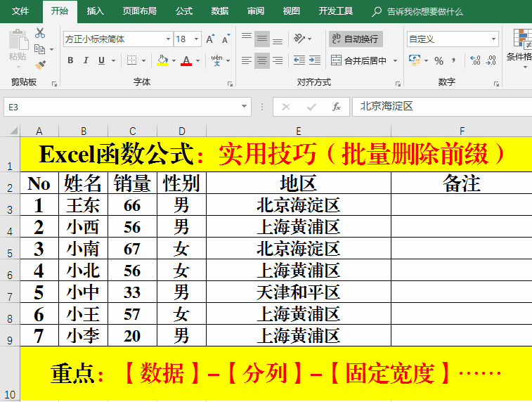Toggle Italic formatting

86,60
